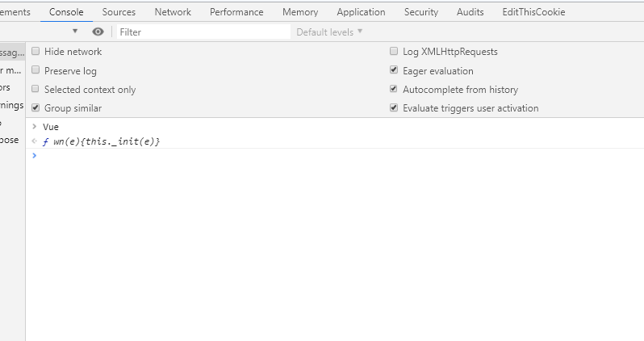Open the Network tab

pos(173,12)
